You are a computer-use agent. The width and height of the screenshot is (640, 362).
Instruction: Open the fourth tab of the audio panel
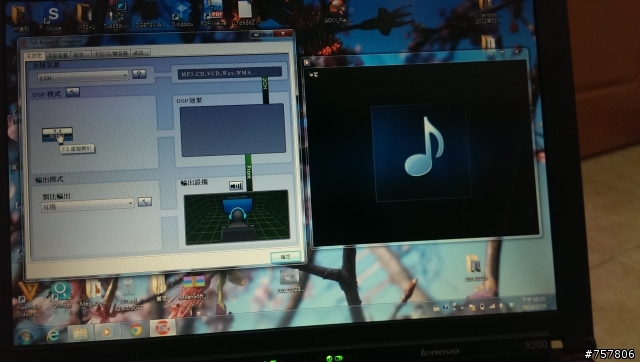111,53
